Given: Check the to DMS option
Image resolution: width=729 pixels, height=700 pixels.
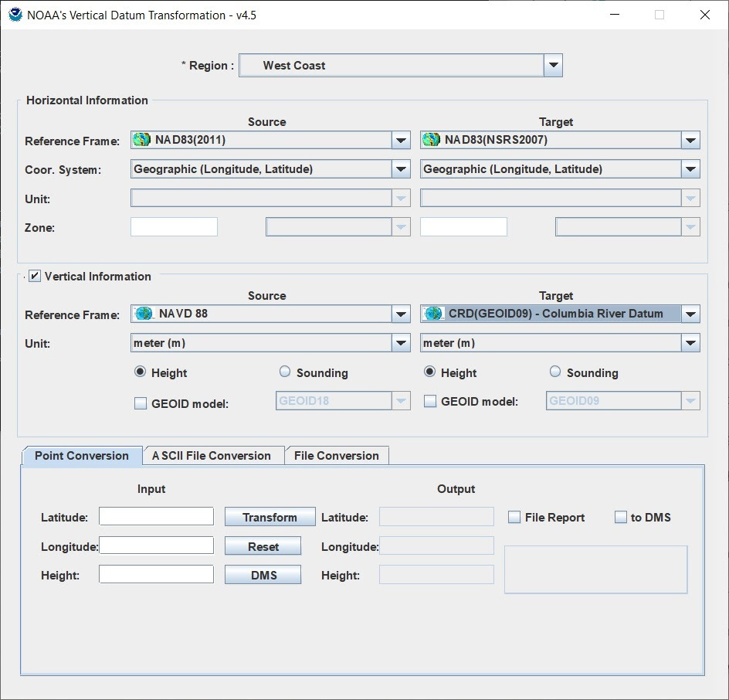Looking at the screenshot, I should click(621, 517).
